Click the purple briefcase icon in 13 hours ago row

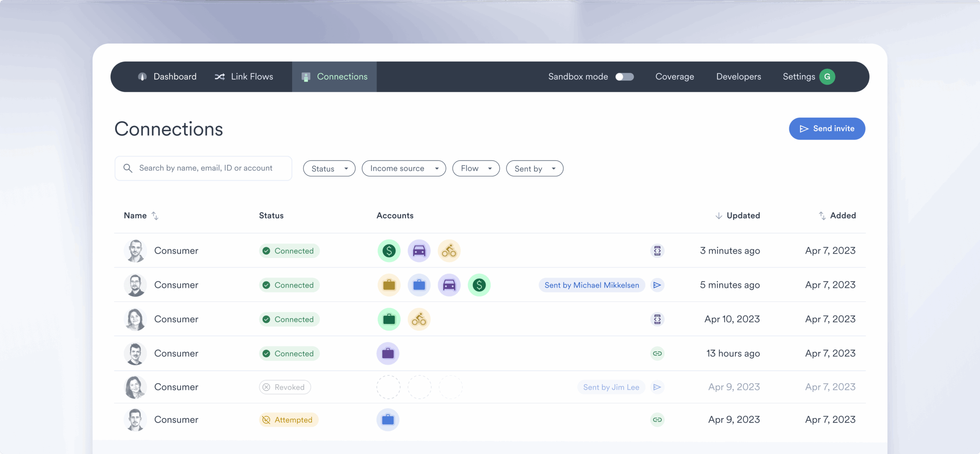(388, 353)
